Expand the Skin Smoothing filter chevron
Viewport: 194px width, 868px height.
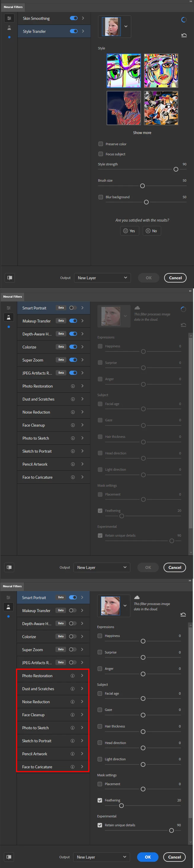(x=83, y=18)
